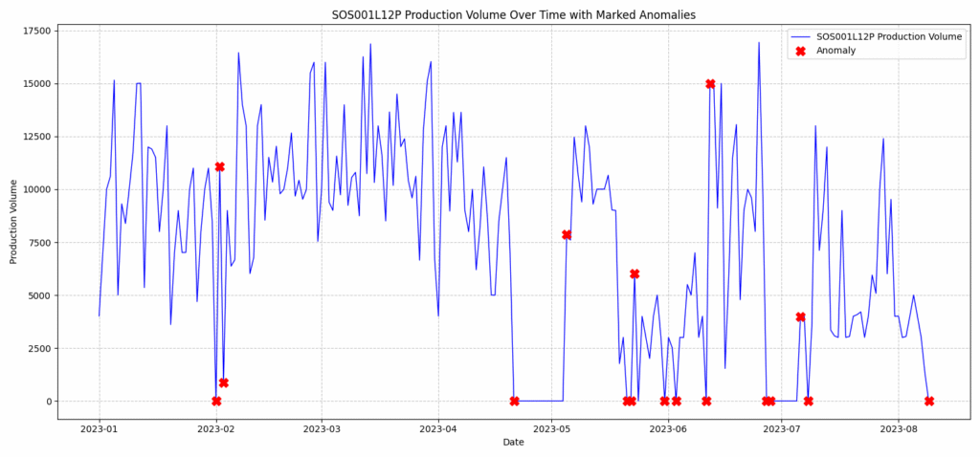This screenshot has width=980, height=457.
Task: Click the anomaly marker at the 15000 peak
Action: [710, 84]
